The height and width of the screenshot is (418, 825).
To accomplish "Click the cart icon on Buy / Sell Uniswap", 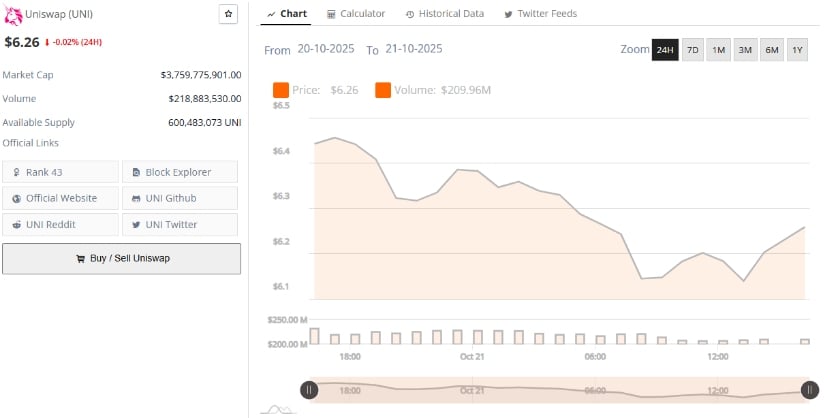I will [80, 258].
